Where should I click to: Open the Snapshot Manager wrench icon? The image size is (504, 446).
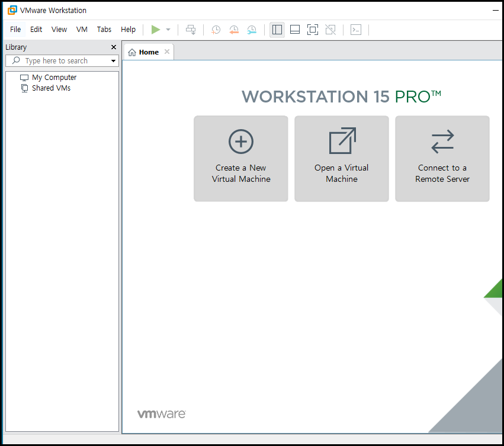pos(252,30)
